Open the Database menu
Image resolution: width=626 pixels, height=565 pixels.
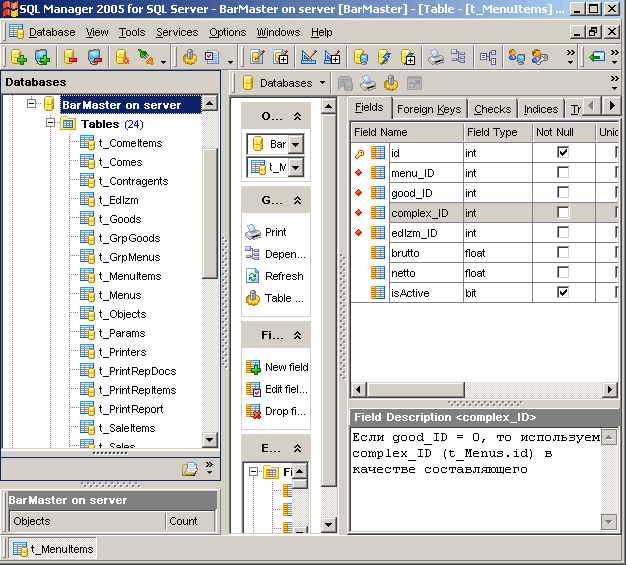(x=52, y=32)
